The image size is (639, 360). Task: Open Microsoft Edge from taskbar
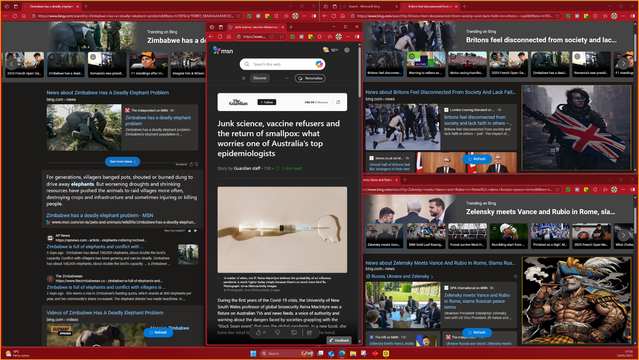pyautogui.click(x=342, y=353)
